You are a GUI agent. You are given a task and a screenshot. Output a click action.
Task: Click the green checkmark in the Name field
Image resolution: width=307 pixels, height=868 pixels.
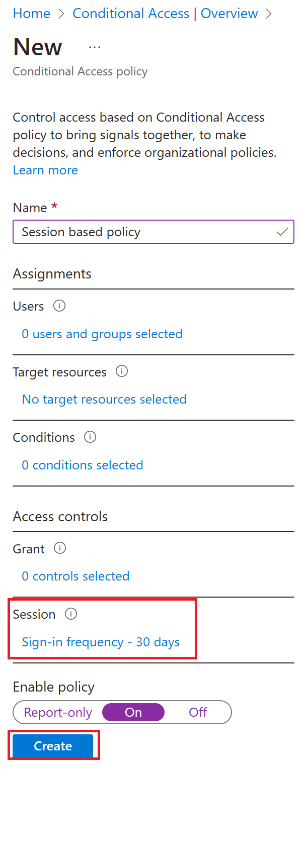[282, 232]
